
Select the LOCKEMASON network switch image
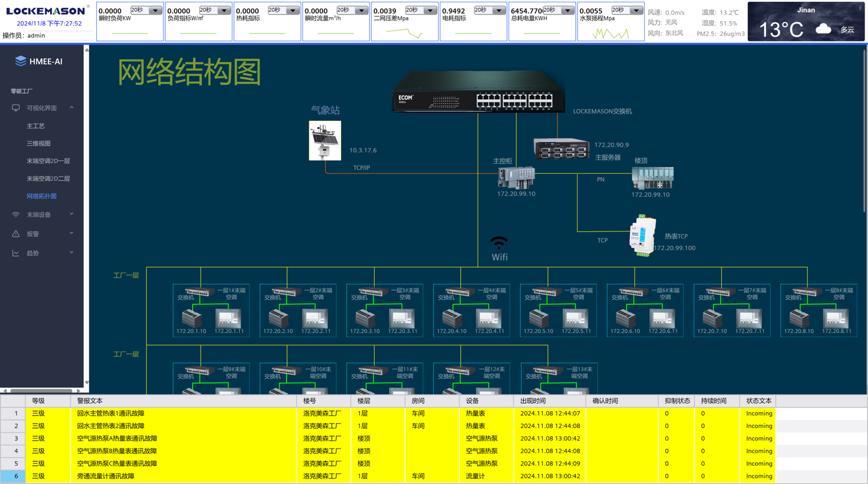(x=478, y=93)
